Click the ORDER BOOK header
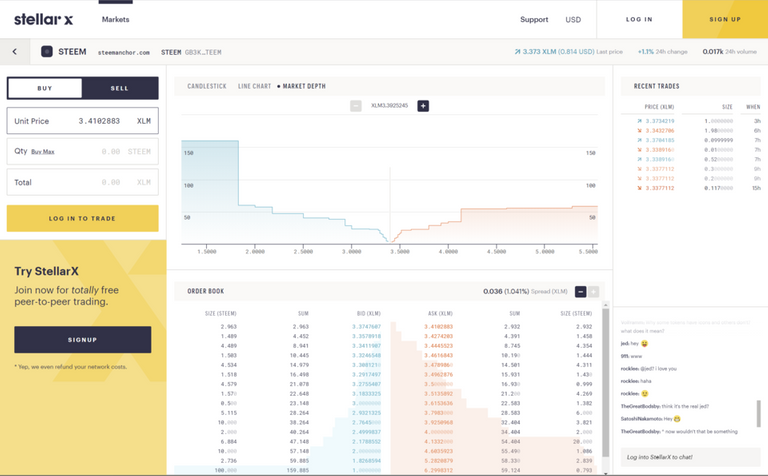Image resolution: width=768 pixels, height=476 pixels. pos(206,291)
